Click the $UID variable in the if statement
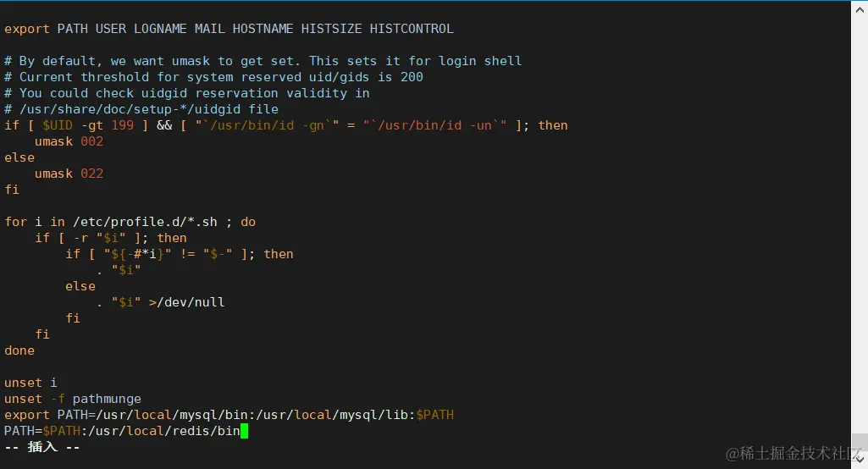Image resolution: width=868 pixels, height=469 pixels. click(x=58, y=125)
